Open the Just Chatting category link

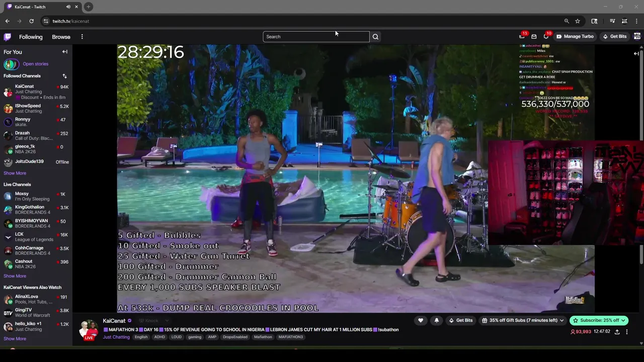pos(116,337)
